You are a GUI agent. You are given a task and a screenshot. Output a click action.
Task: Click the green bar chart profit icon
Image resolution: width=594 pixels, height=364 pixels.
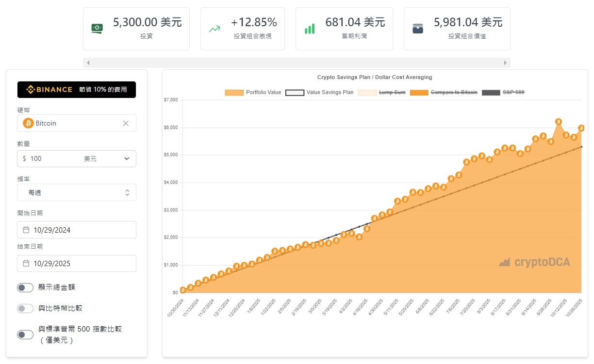310,29
